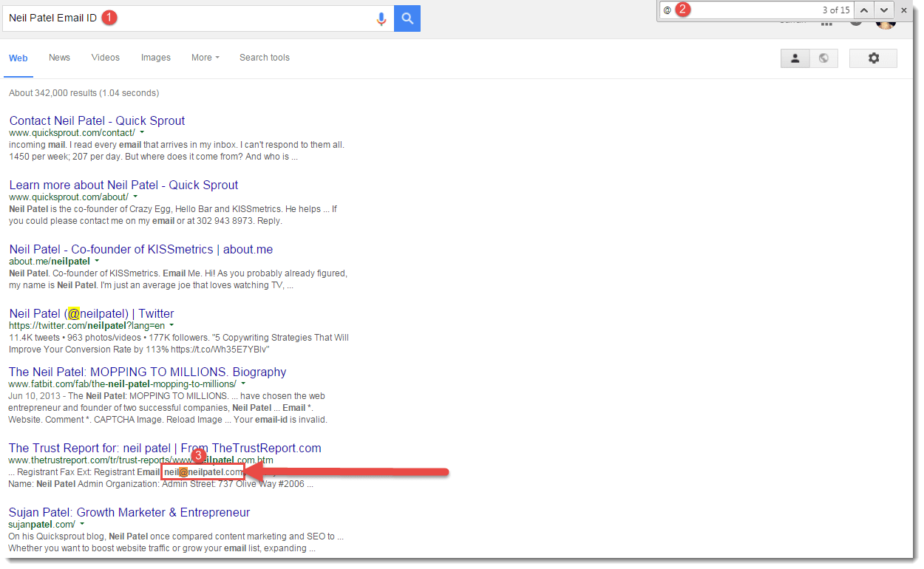Viewport: 924px width, 569px height.
Task: Click the blue magnifier search button
Action: 407,18
